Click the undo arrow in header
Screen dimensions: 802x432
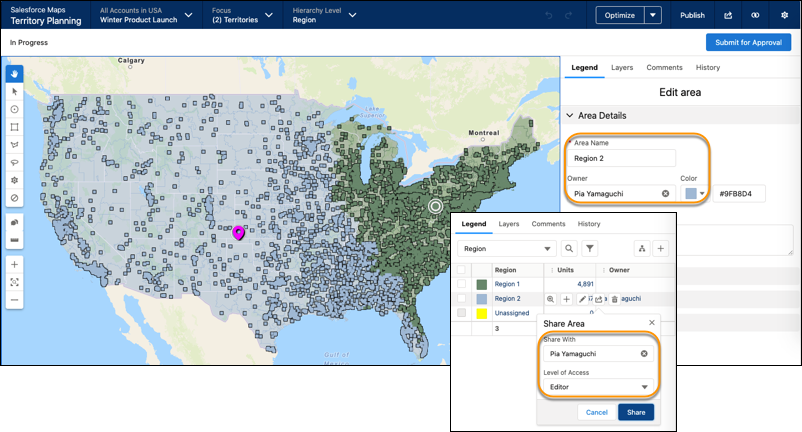pyautogui.click(x=549, y=15)
